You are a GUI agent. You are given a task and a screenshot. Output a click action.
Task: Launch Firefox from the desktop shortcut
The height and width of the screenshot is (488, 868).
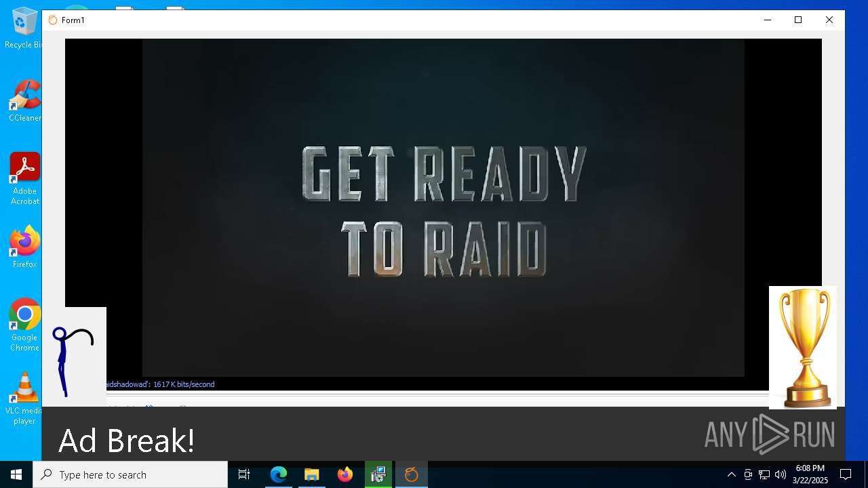click(x=25, y=247)
